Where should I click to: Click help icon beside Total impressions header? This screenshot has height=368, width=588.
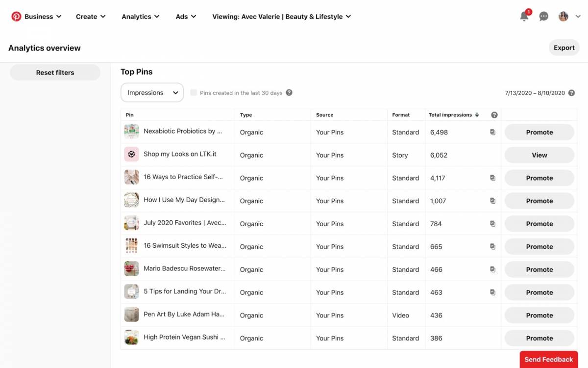pos(494,115)
